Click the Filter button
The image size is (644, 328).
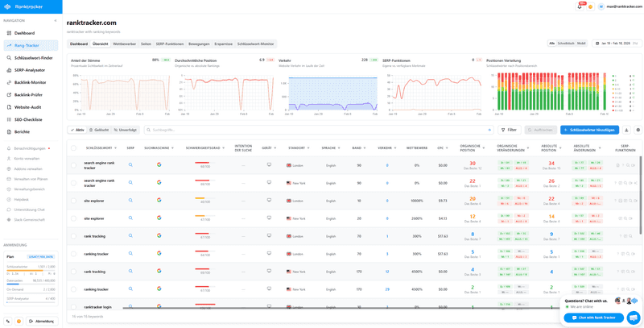click(509, 130)
